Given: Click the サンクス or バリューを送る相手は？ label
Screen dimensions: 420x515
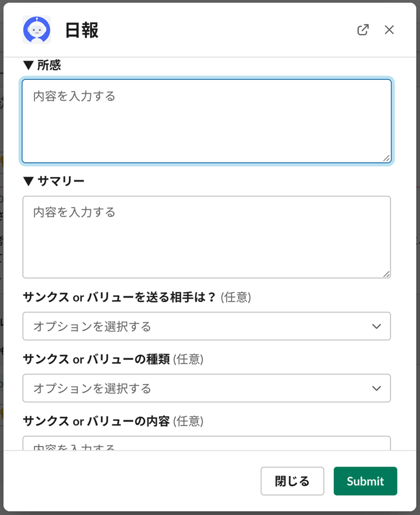Looking at the screenshot, I should pyautogui.click(x=119, y=297).
